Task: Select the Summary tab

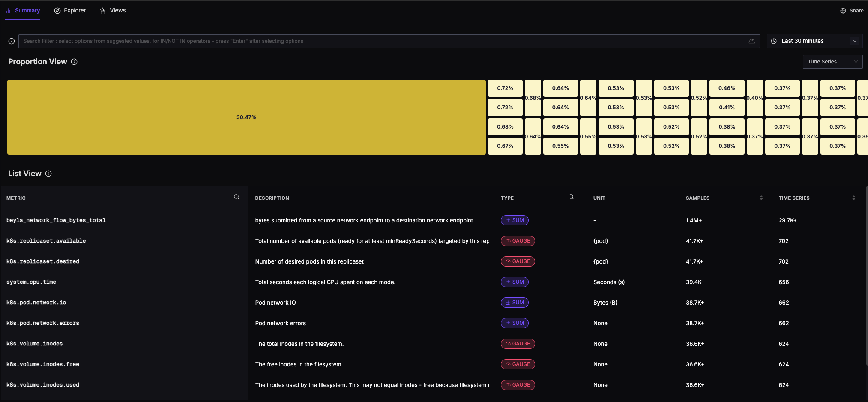Action: pos(23,11)
